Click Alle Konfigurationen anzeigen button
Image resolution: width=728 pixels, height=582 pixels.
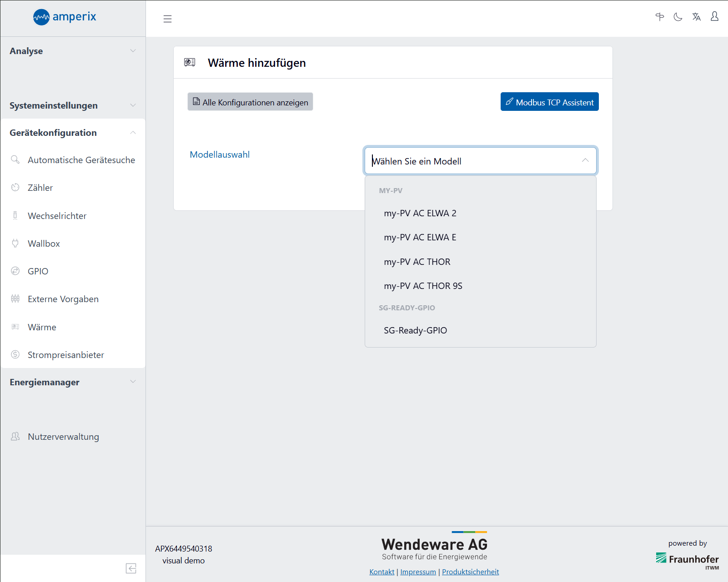[x=250, y=102]
